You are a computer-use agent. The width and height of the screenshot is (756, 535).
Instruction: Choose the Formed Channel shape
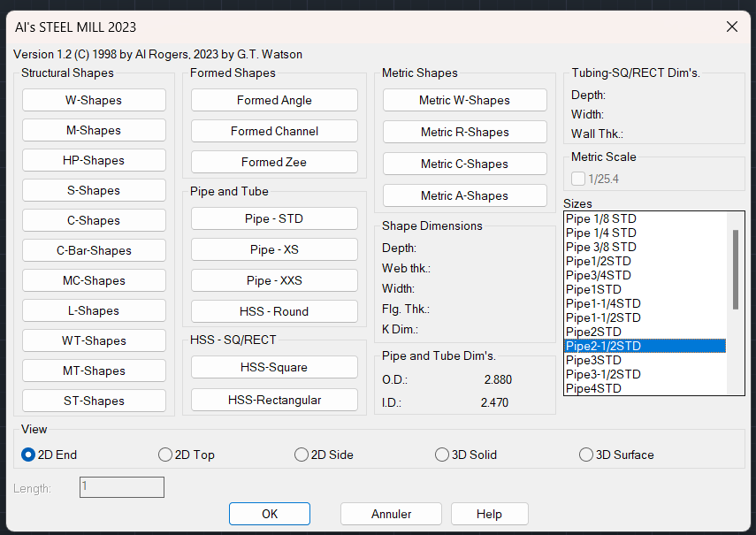274,131
